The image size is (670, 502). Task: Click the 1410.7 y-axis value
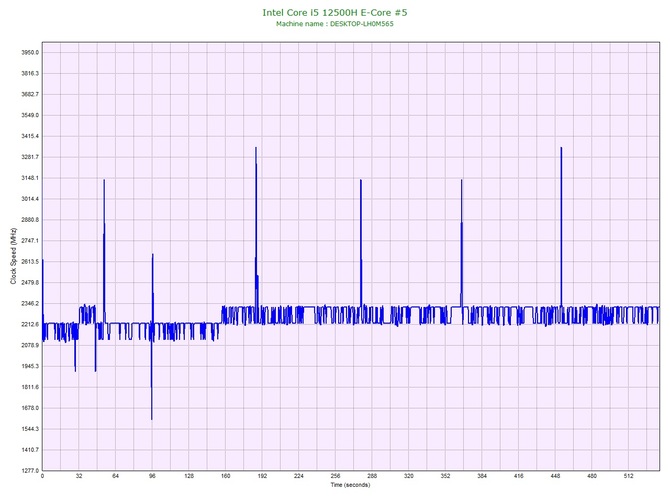point(30,450)
